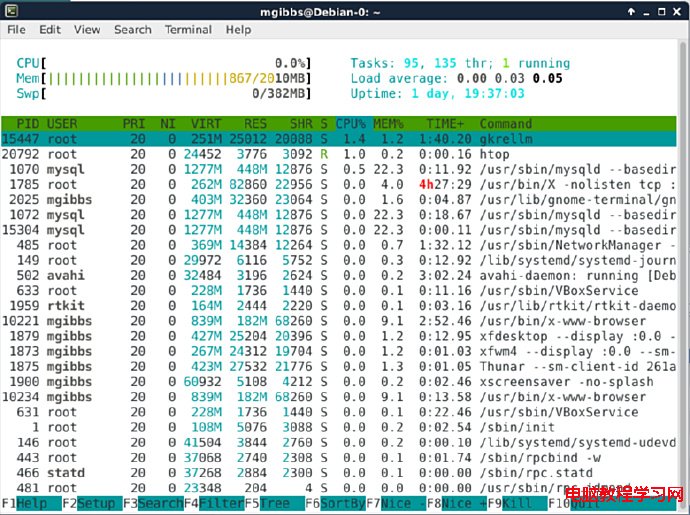This screenshot has height=515, width=690.
Task: Sort by the PID column header
Action: pyautogui.click(x=28, y=124)
